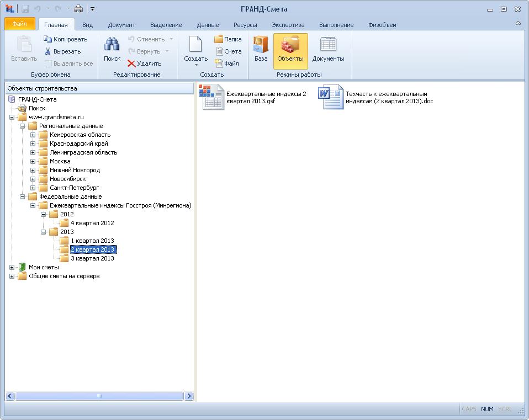Viewport: 529px width, 420px height.
Task: Expand the Москва folder
Action: click(33, 162)
